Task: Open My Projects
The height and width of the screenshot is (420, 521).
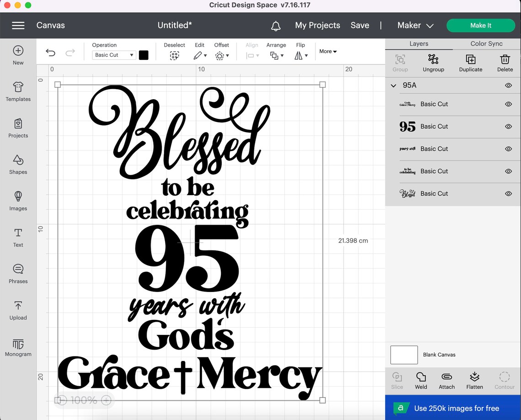Action: (x=317, y=25)
